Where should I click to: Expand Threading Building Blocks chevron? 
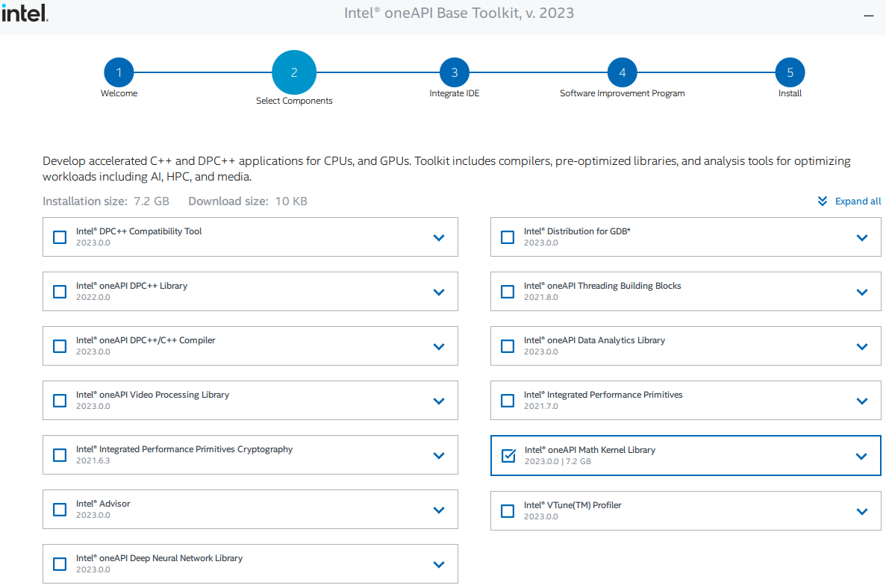click(861, 292)
